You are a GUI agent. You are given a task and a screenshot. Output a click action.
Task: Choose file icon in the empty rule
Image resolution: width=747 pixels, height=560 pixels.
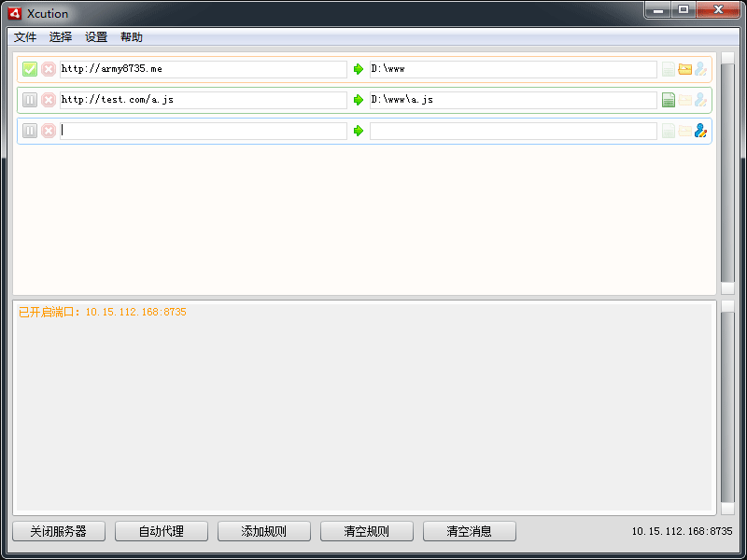[x=669, y=131]
